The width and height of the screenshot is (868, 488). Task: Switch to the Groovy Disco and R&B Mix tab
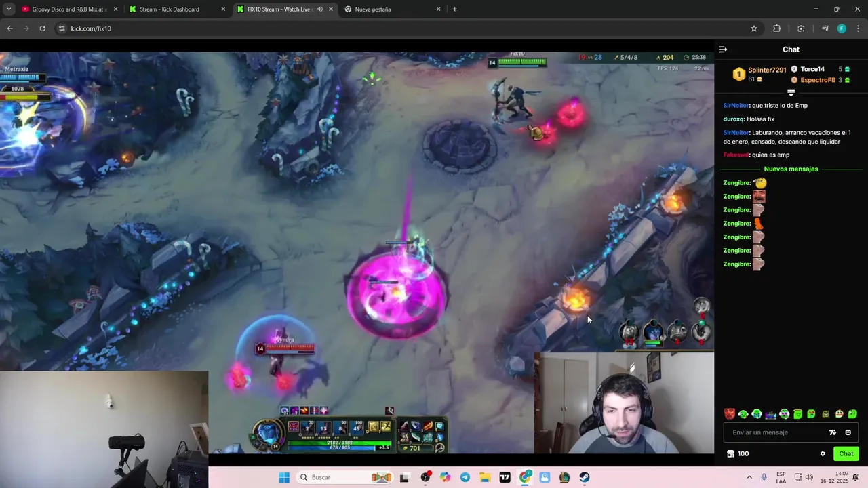(68, 9)
